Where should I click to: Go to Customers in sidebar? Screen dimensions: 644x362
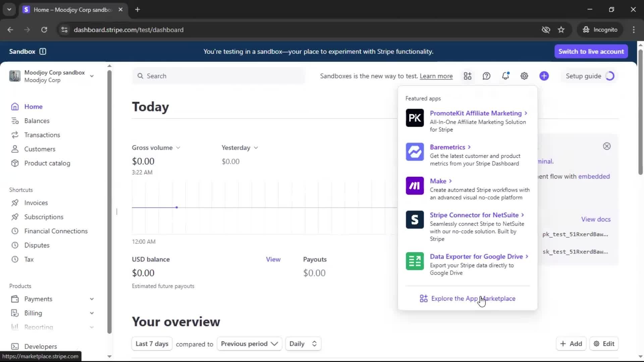tap(40, 149)
